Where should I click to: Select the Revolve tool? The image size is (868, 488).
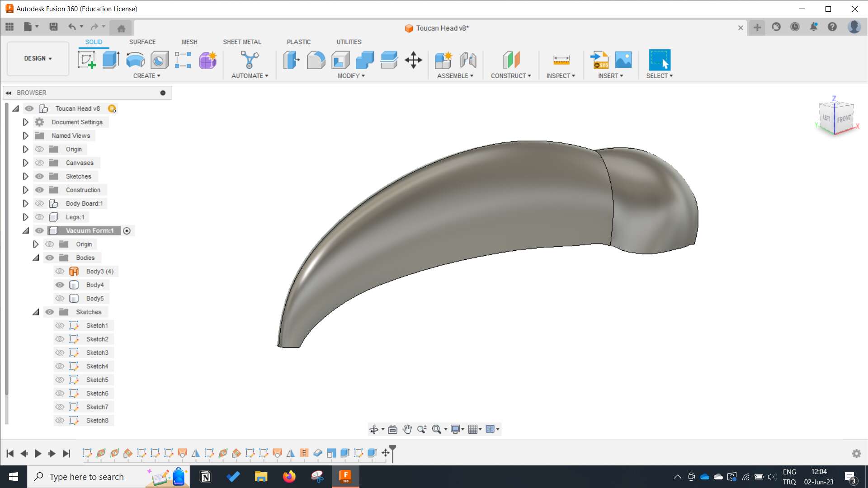point(135,60)
